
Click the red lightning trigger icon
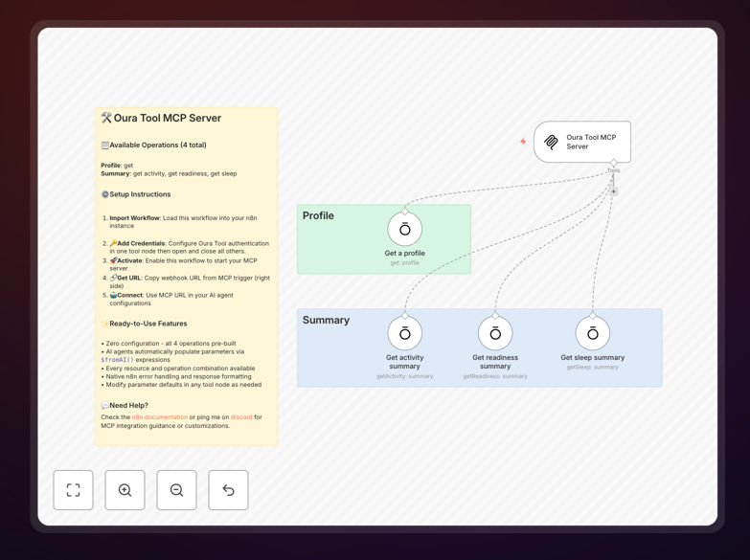[x=523, y=142]
